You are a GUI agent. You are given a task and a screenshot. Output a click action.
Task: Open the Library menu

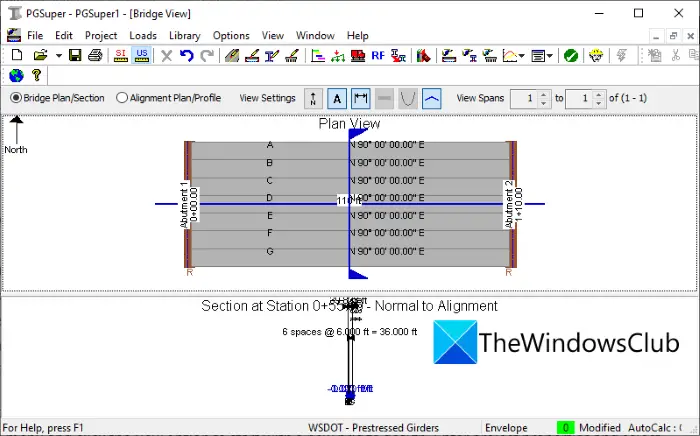tap(184, 36)
